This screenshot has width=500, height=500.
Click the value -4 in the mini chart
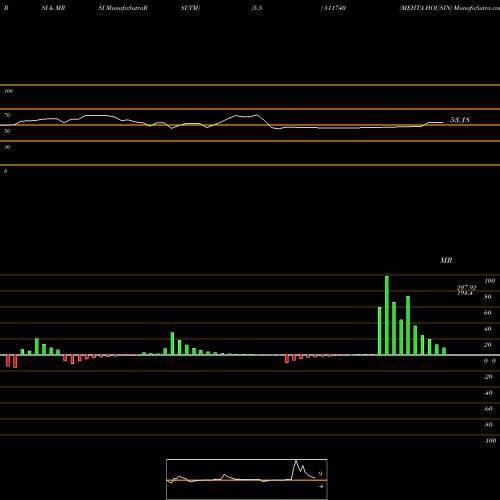point(321,486)
